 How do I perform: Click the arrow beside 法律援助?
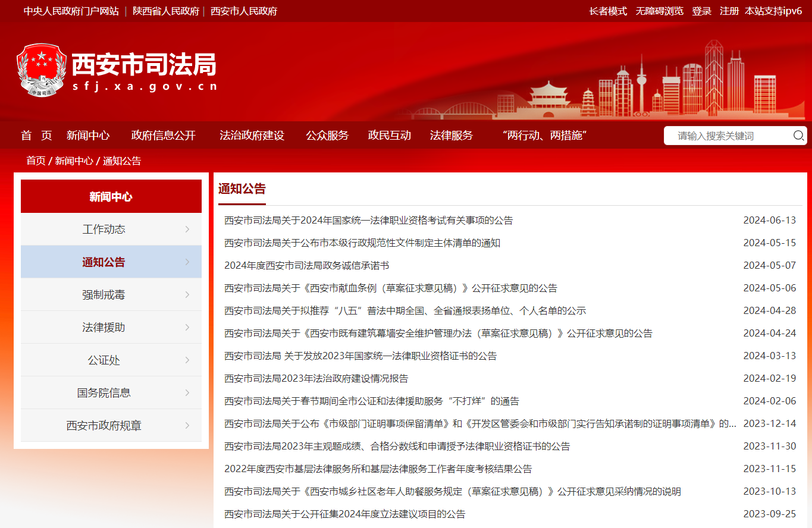click(x=187, y=328)
